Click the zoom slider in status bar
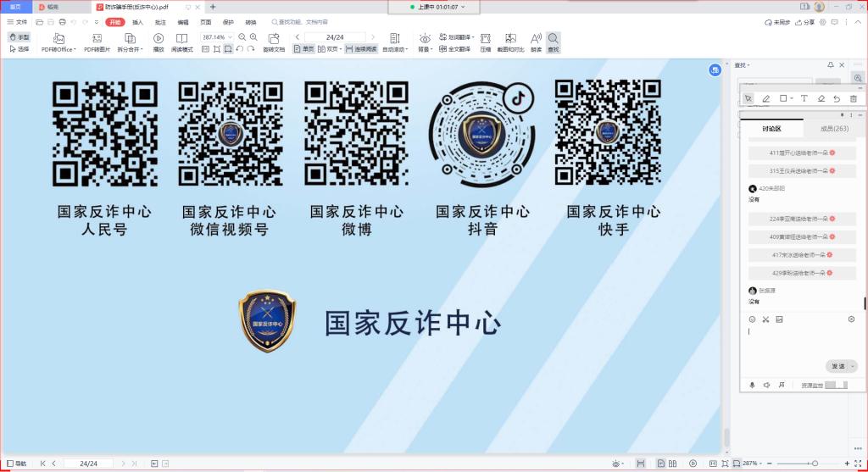 point(814,464)
